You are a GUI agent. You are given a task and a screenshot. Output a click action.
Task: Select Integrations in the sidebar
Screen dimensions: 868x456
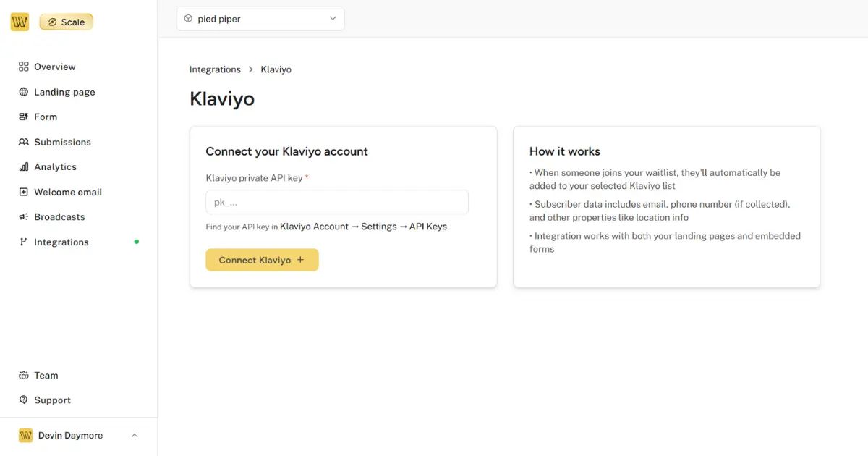[x=61, y=242]
